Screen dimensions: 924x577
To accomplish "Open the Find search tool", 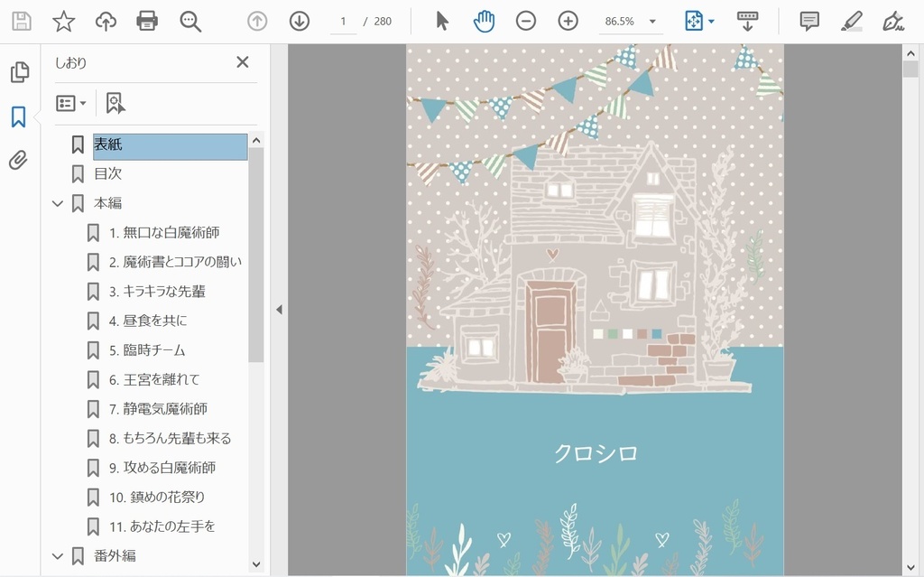I will (x=189, y=20).
